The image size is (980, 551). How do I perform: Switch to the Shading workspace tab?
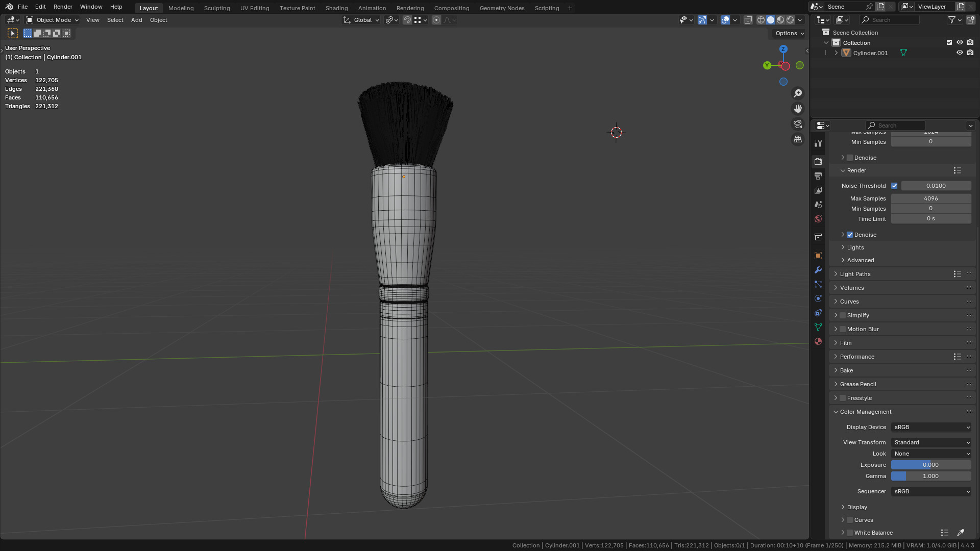click(x=336, y=8)
